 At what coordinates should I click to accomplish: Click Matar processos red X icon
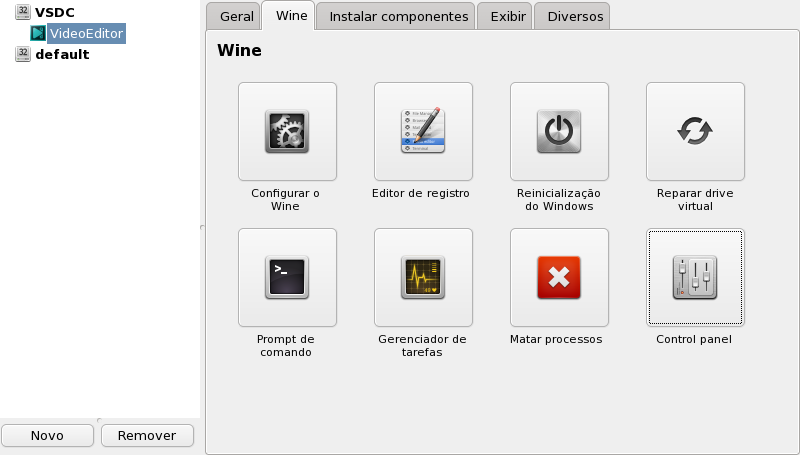(559, 277)
